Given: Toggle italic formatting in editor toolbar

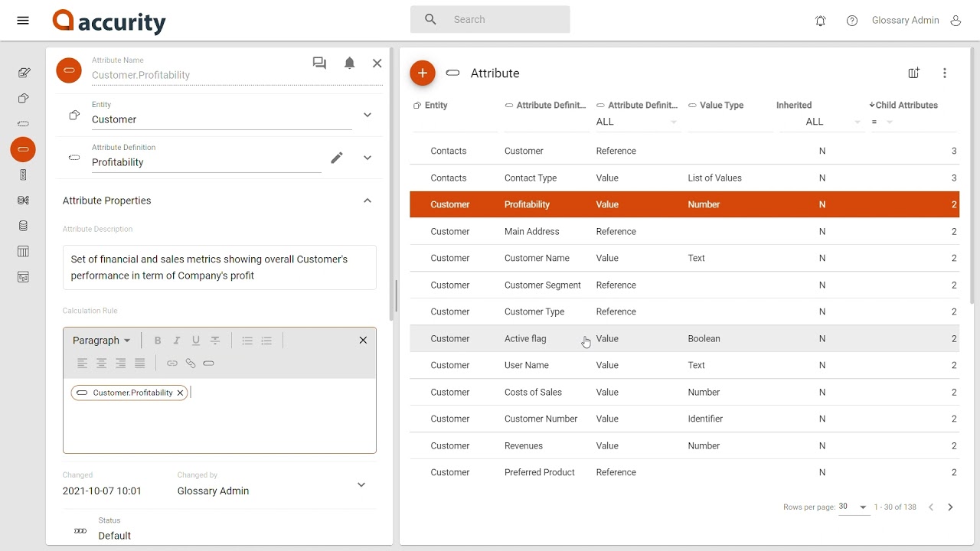Looking at the screenshot, I should click(177, 341).
